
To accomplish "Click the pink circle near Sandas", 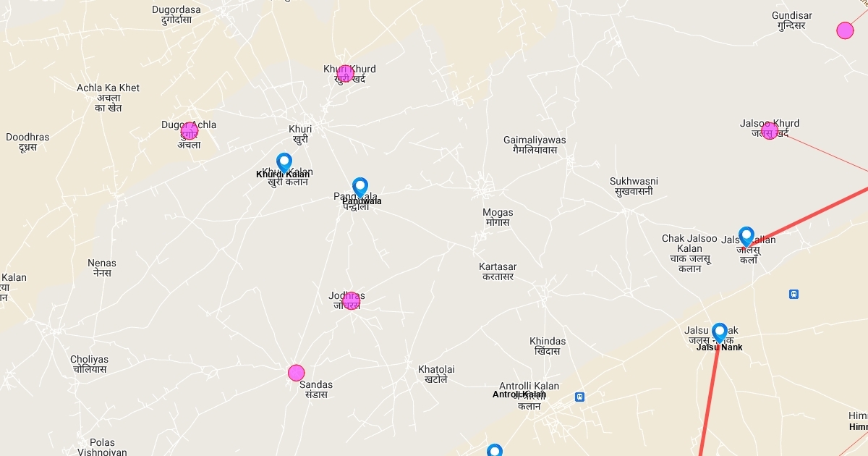I will point(297,373).
